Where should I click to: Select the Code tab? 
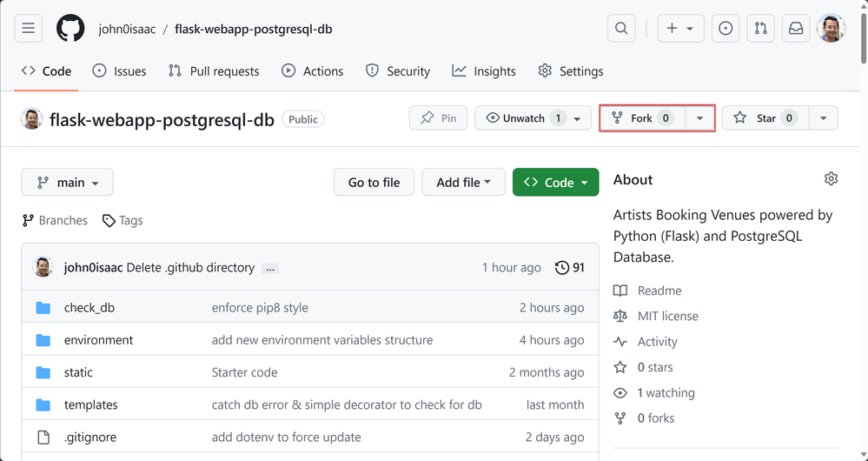tap(47, 71)
